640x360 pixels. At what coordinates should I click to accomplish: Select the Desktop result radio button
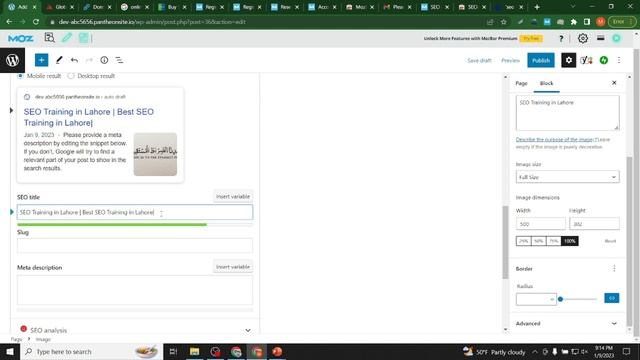click(x=71, y=76)
